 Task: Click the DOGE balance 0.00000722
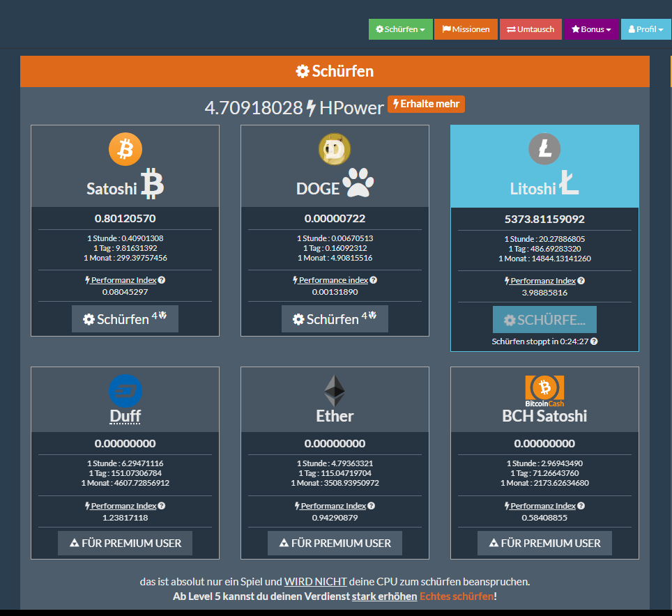[335, 219]
